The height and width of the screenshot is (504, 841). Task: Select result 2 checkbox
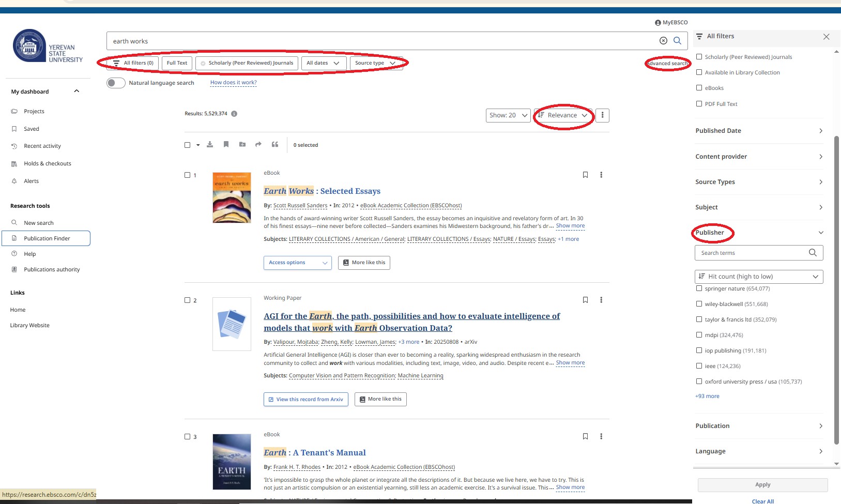tap(188, 300)
